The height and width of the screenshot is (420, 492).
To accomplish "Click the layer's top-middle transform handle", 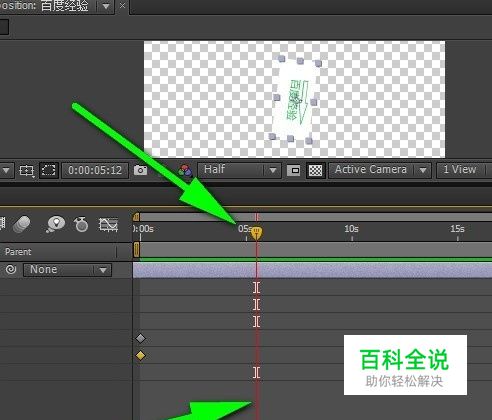I will [x=300, y=61].
